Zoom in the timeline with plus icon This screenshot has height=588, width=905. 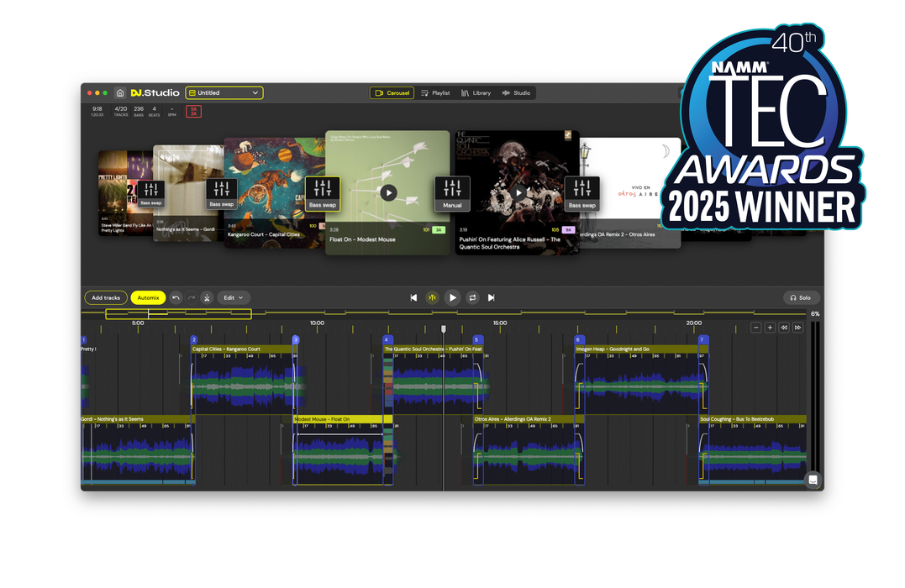point(770,328)
